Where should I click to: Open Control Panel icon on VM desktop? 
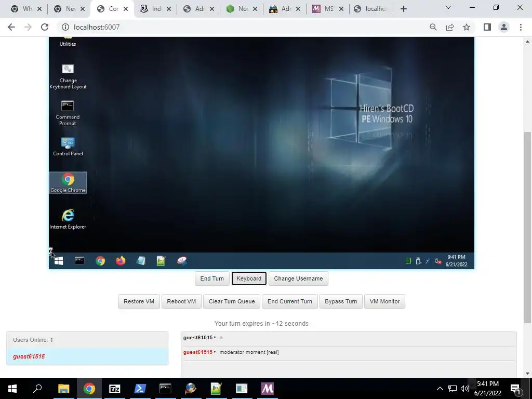point(68,147)
